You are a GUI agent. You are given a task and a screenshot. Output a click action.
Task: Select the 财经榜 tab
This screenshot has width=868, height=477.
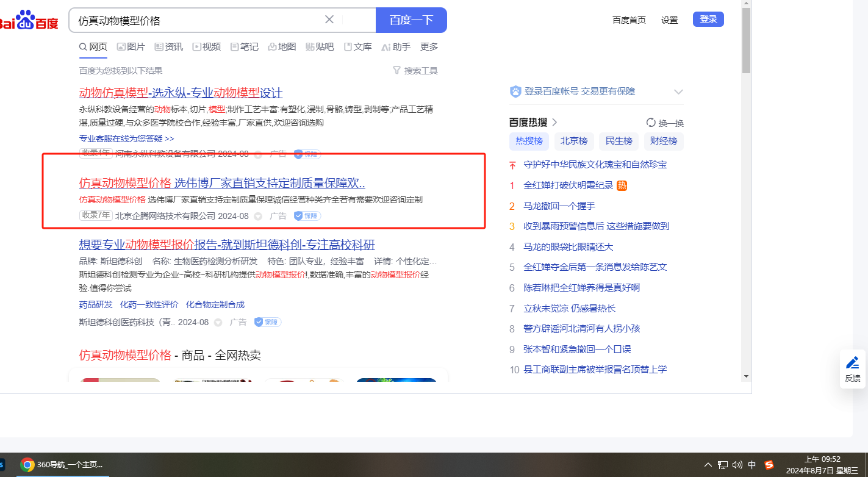(x=664, y=141)
